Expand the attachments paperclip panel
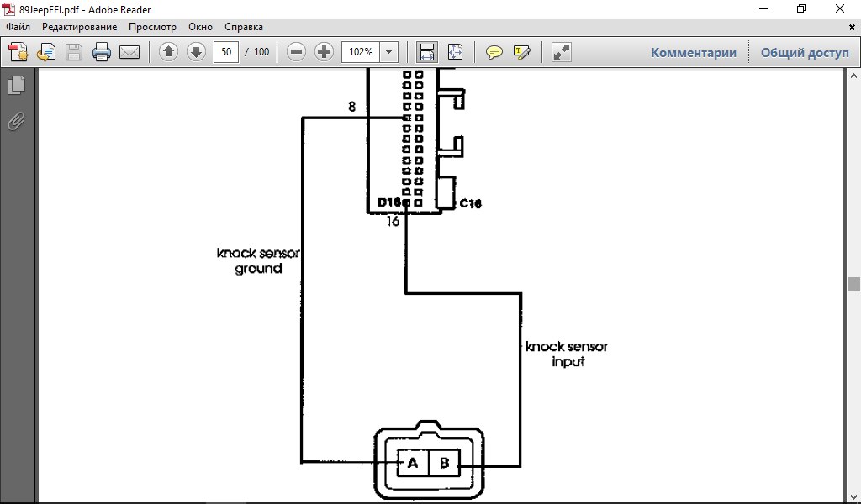861x504 pixels. pyautogui.click(x=16, y=122)
